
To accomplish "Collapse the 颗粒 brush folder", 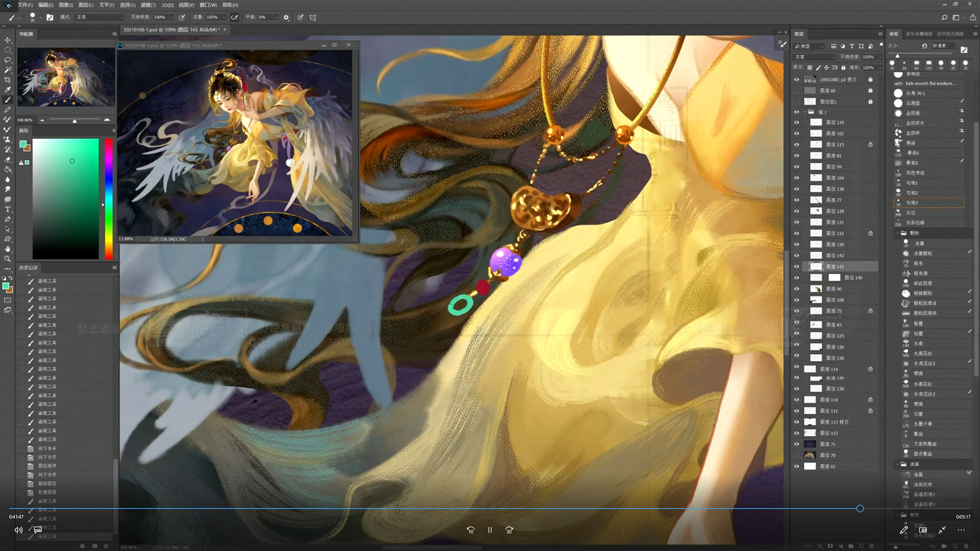I will pos(898,233).
